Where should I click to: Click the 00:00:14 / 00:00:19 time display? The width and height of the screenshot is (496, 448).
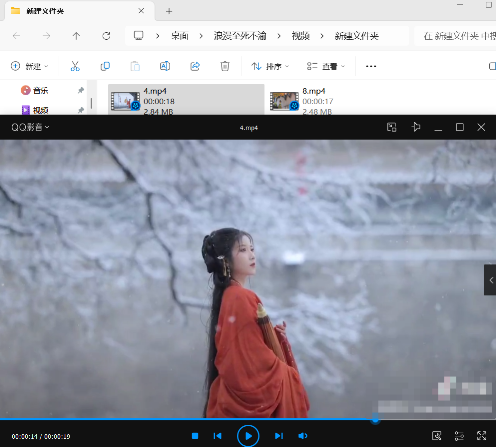41,437
